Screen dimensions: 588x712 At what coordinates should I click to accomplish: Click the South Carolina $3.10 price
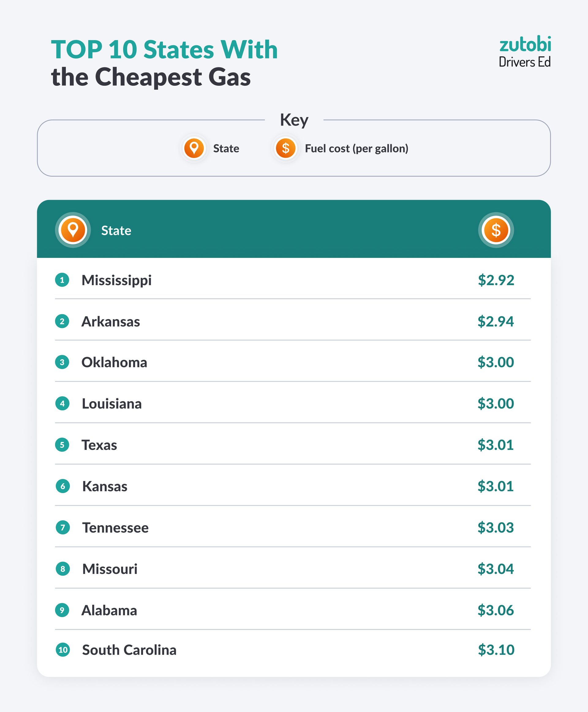(496, 650)
